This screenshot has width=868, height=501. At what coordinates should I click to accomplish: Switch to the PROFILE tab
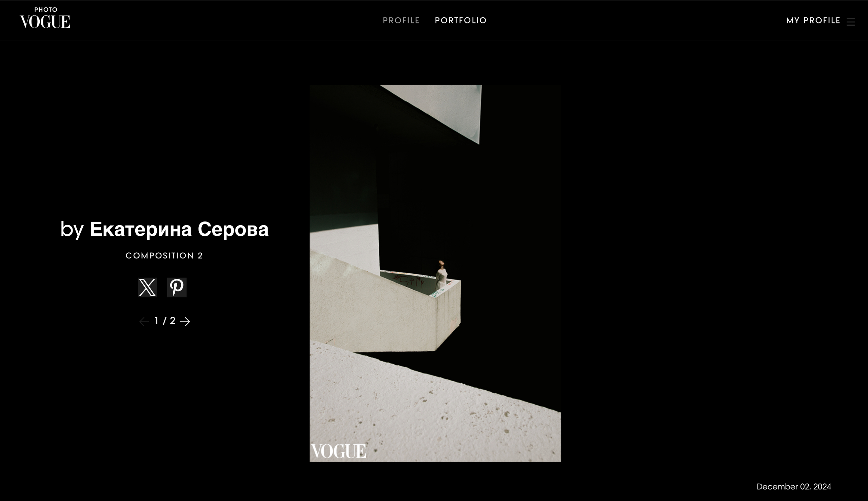click(x=401, y=20)
